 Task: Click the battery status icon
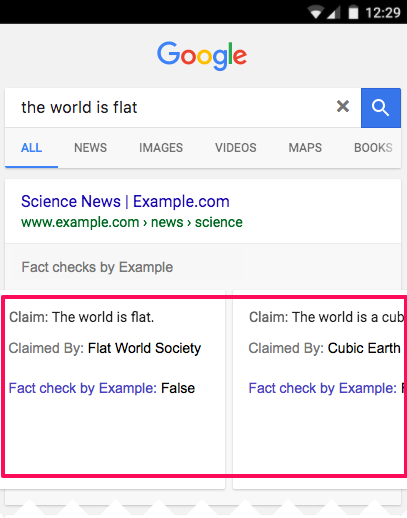coord(353,12)
